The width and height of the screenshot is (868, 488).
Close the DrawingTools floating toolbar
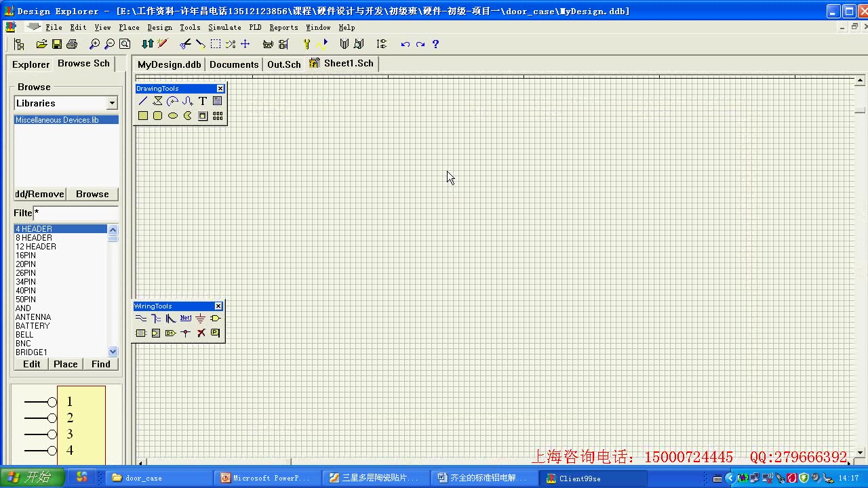(220, 89)
